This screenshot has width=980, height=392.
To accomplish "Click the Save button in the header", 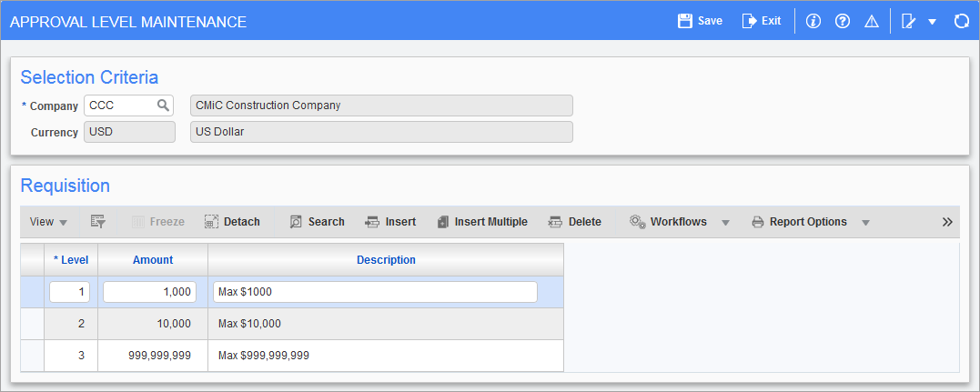I will [x=700, y=21].
